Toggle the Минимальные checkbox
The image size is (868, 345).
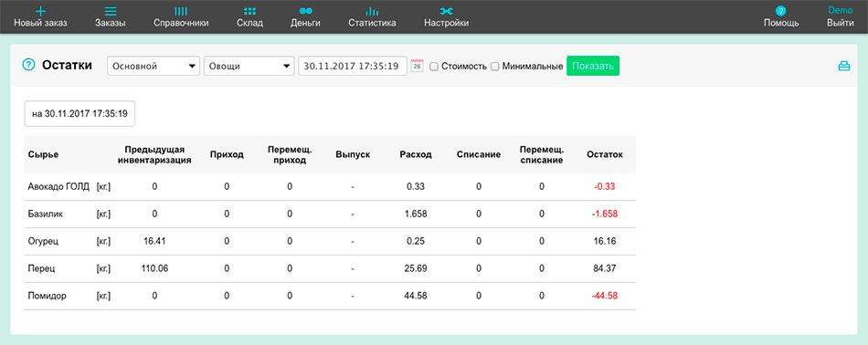click(495, 67)
